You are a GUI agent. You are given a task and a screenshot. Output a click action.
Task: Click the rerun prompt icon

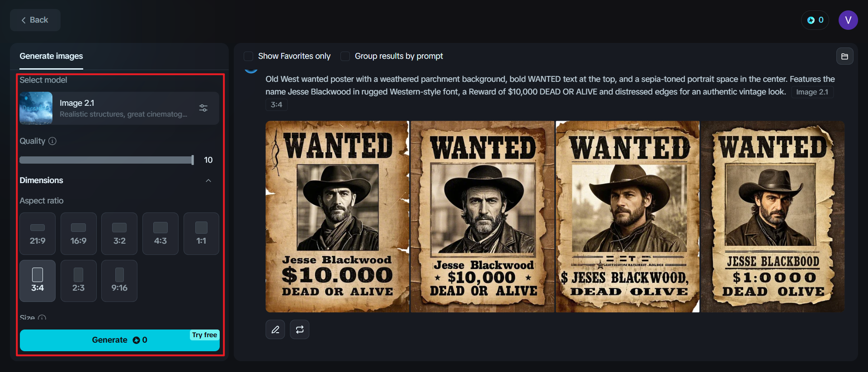click(x=299, y=329)
